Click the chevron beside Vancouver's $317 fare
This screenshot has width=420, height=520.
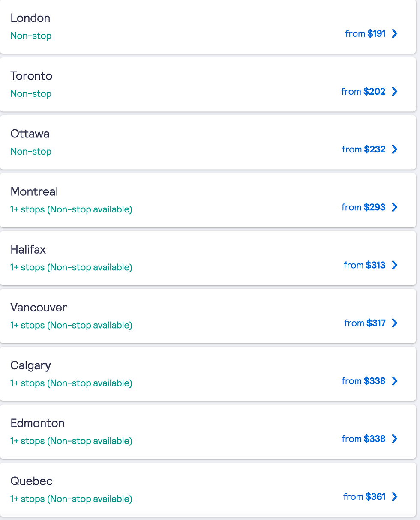(x=395, y=323)
